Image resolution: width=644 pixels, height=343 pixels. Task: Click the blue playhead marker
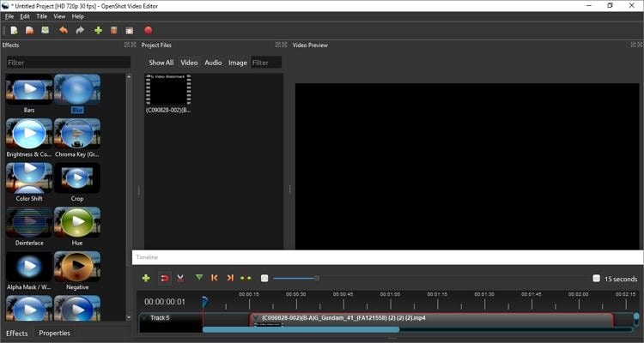(204, 302)
